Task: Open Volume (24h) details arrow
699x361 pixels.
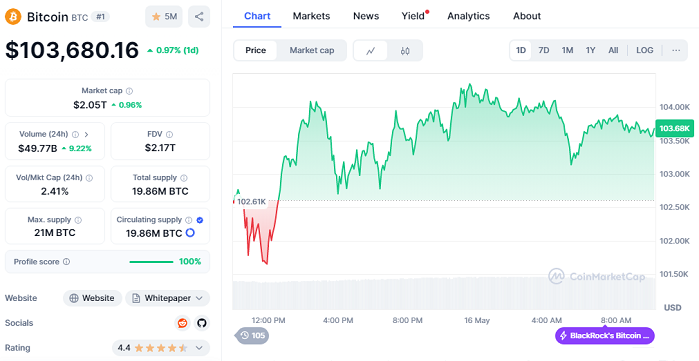Action: pyautogui.click(x=86, y=134)
